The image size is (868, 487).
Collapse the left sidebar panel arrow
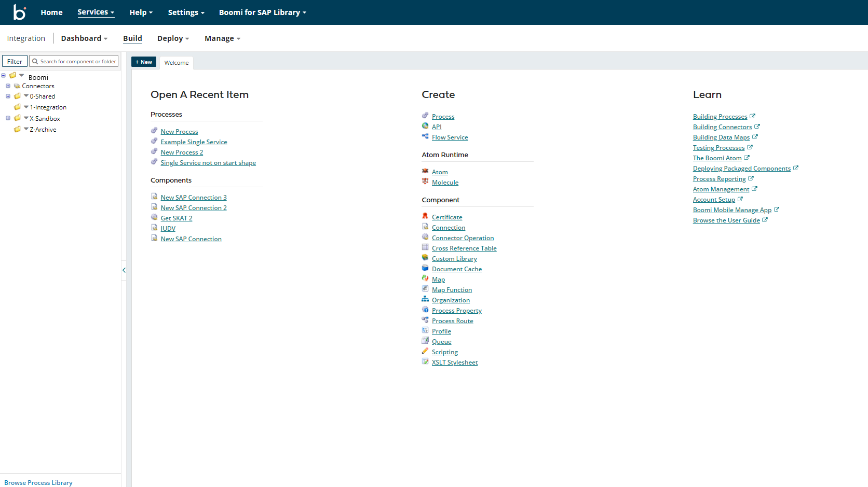point(124,270)
